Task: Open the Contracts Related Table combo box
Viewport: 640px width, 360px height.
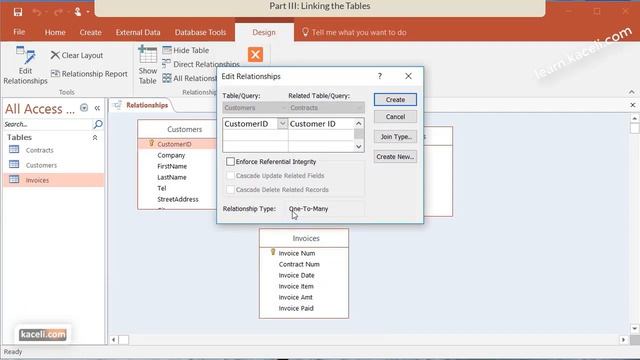Action: (x=326, y=108)
